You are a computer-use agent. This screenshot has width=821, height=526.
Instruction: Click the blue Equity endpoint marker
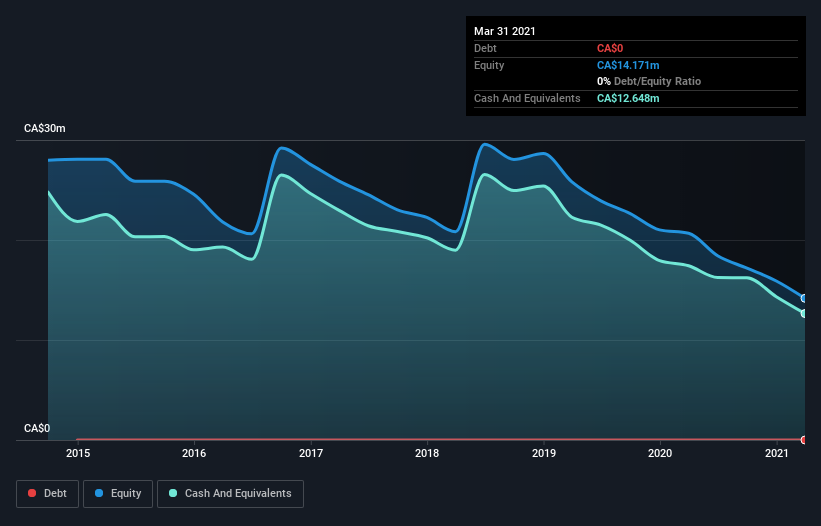804,298
